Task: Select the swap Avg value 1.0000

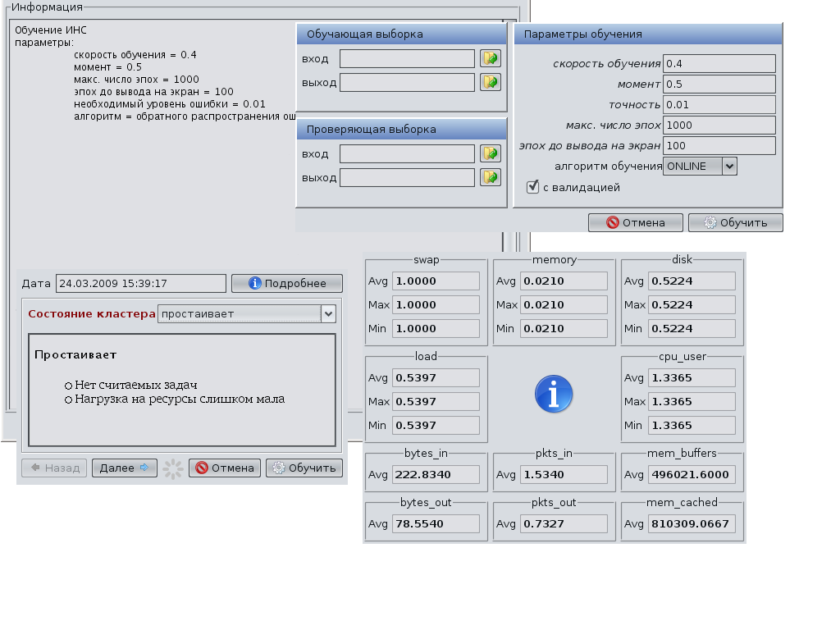Action: [436, 281]
